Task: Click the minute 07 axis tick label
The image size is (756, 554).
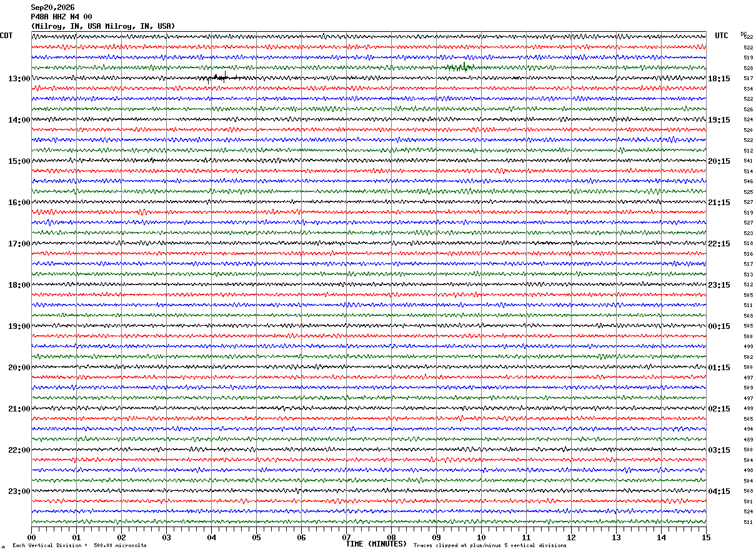Action: 346,537
